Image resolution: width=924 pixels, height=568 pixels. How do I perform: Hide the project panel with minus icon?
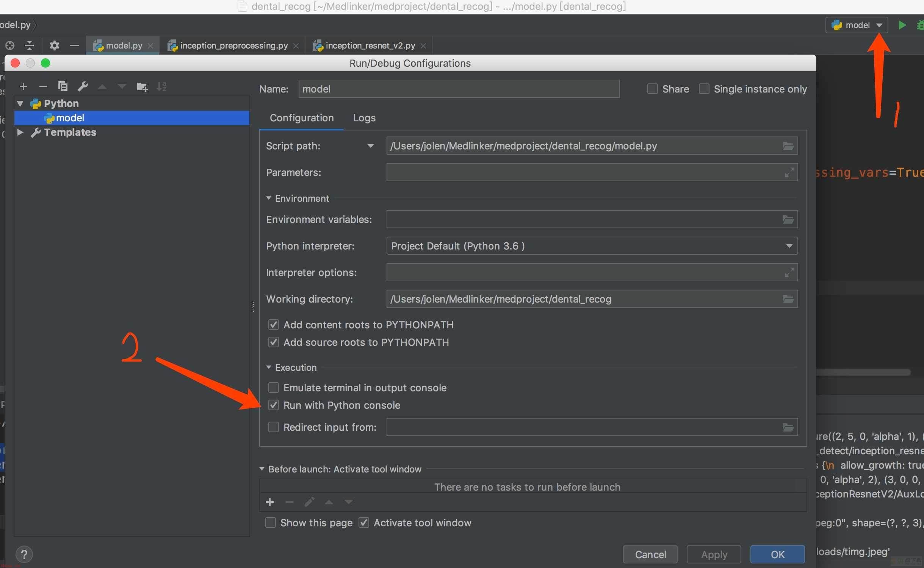click(x=74, y=46)
